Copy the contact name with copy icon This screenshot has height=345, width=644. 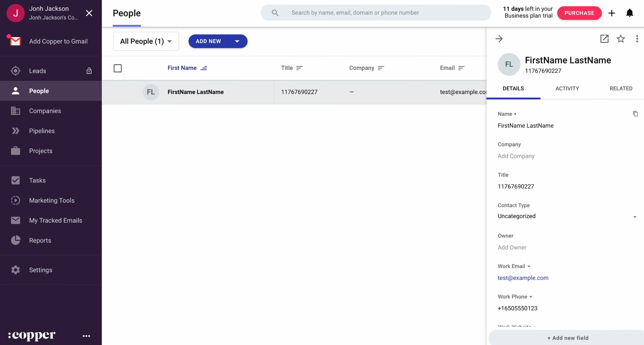point(635,114)
